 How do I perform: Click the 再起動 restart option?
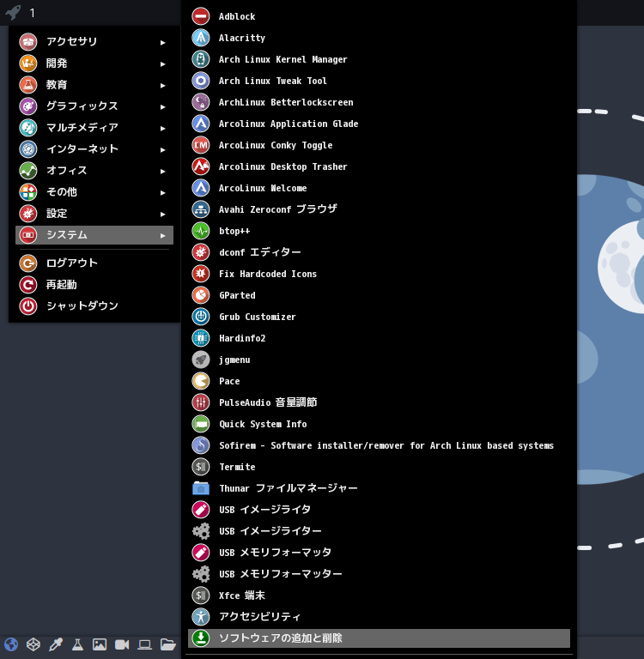(x=61, y=285)
